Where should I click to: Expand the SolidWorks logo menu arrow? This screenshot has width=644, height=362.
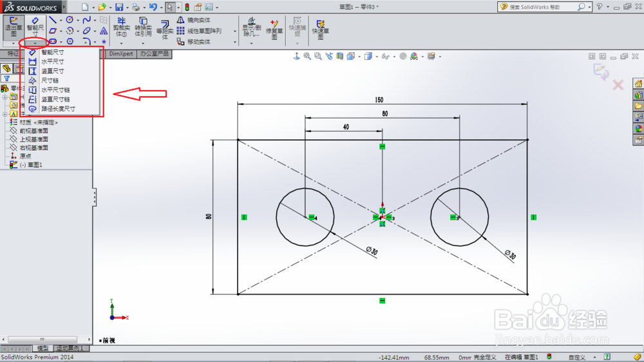[x=64, y=7]
